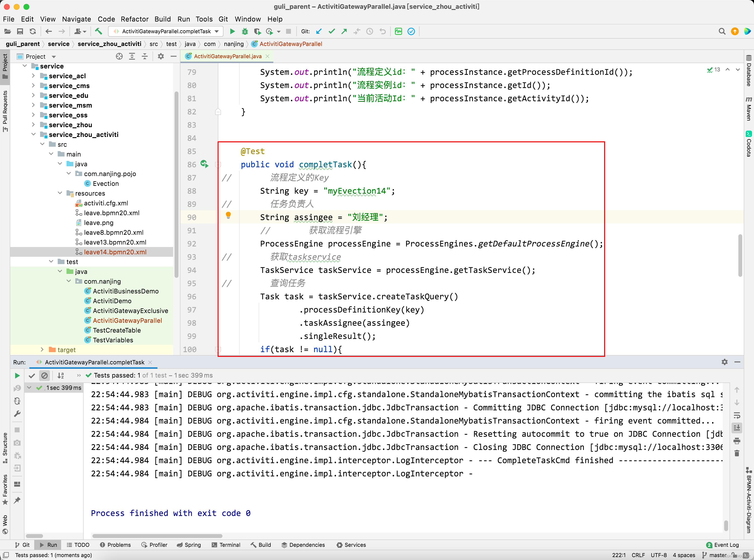Click the yellow intention lightbulb icon
The image size is (754, 560).
click(228, 215)
